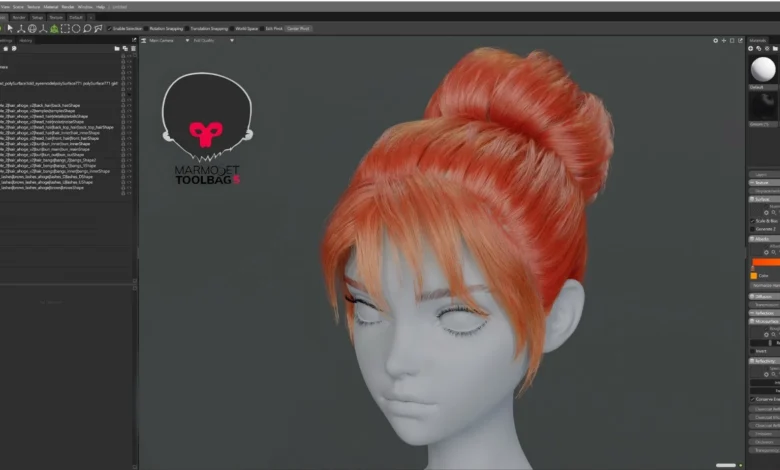Screen dimensions: 780x470
Task: Activate the globe-shaped rotate tool
Action: 32,28
